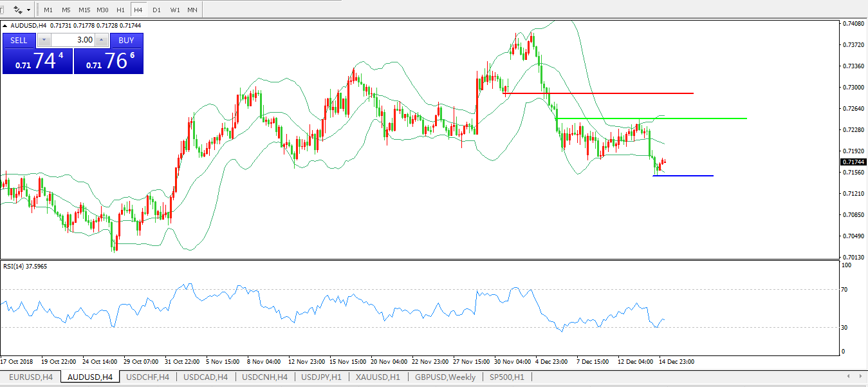Go to the SP500,H1 tab
Screen dimensions: 868x387
coord(506,377)
